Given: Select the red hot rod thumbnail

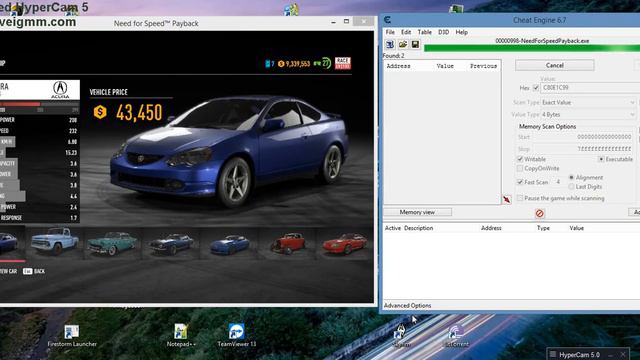Looking at the screenshot, I should click(288, 243).
